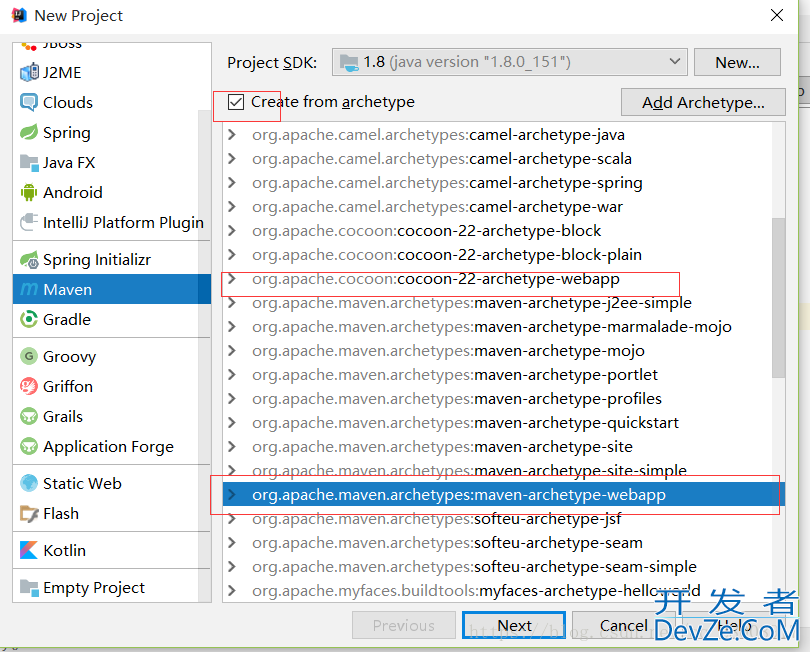Expand the selected maven-archetype-webapp entry

(x=232, y=494)
